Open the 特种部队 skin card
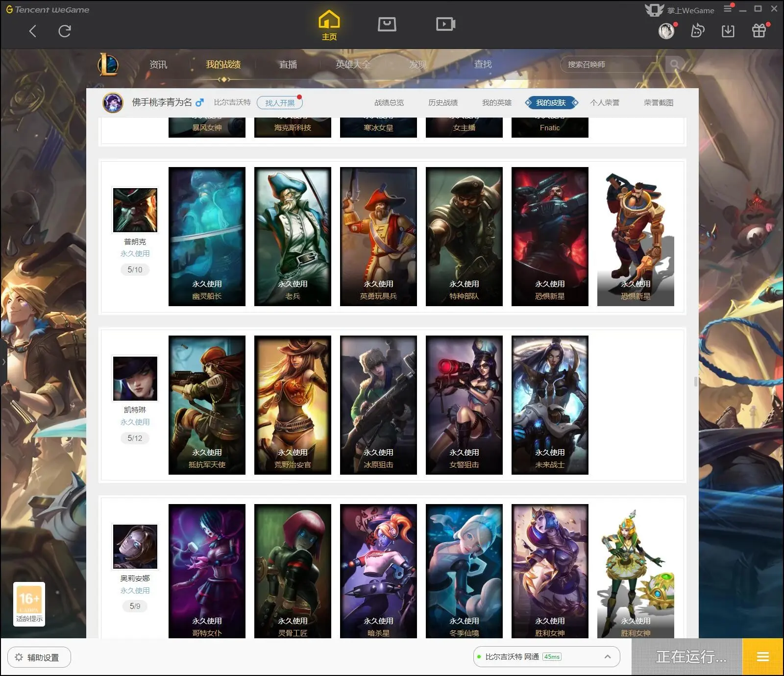Screen dimensions: 784x676 coord(464,237)
